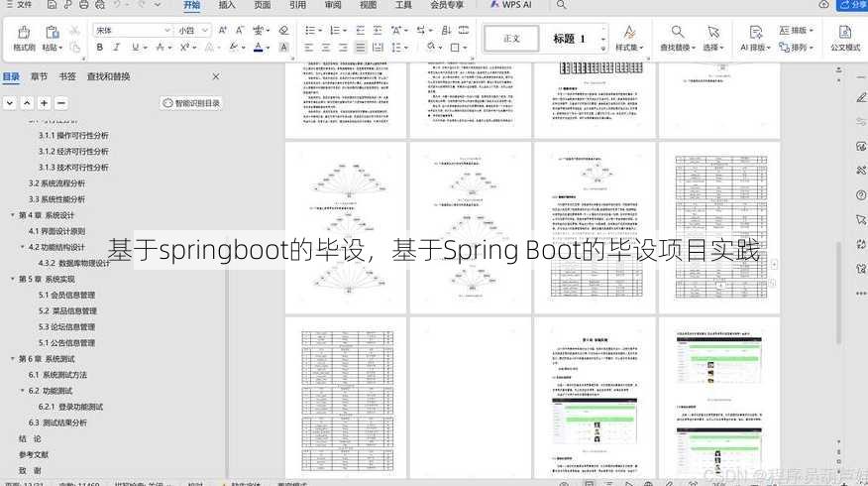
Task: Click the font color A swatch
Action: tap(258, 48)
